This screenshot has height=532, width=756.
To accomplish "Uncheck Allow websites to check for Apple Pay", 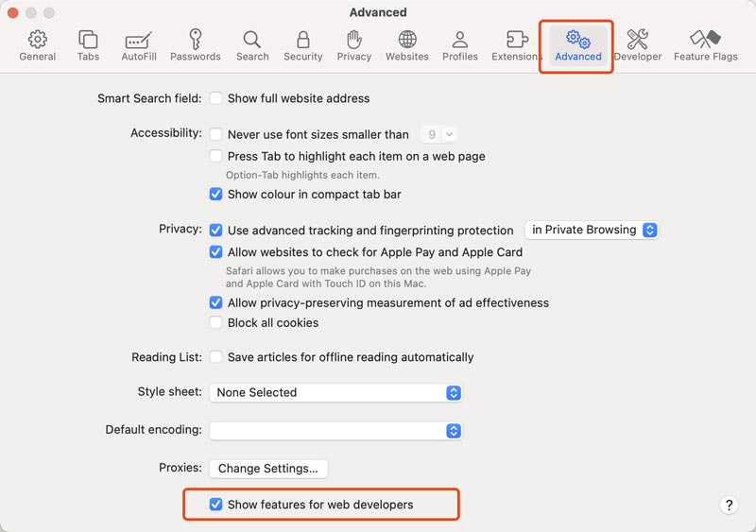I will [215, 251].
